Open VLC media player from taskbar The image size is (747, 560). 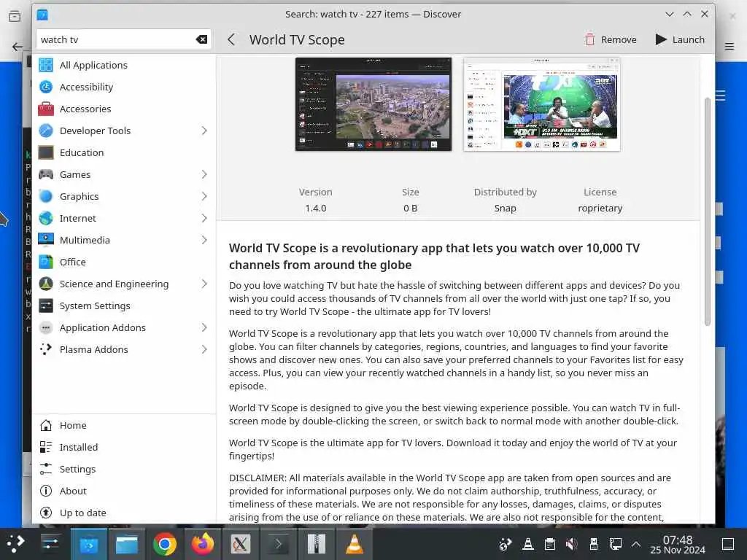(x=355, y=544)
